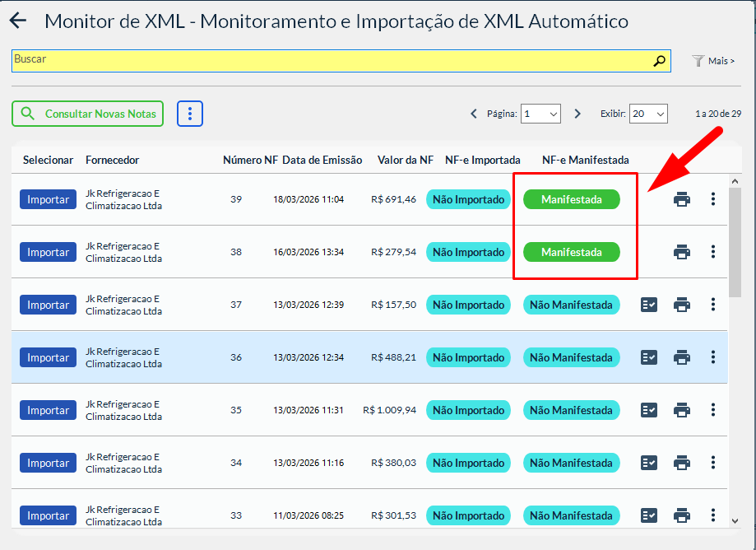Click manifest checklist icon for invoice 35
Screen dimensions: 756x550
tap(649, 410)
